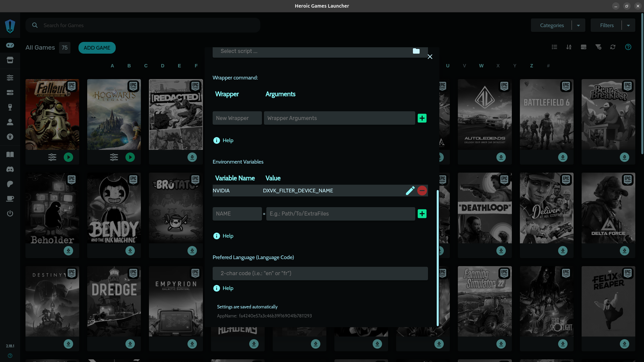Click green plus to add wrapper
This screenshot has height=362, width=644.
[x=422, y=118]
